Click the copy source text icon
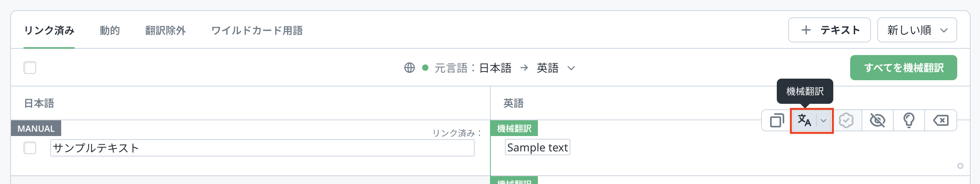 coord(776,120)
